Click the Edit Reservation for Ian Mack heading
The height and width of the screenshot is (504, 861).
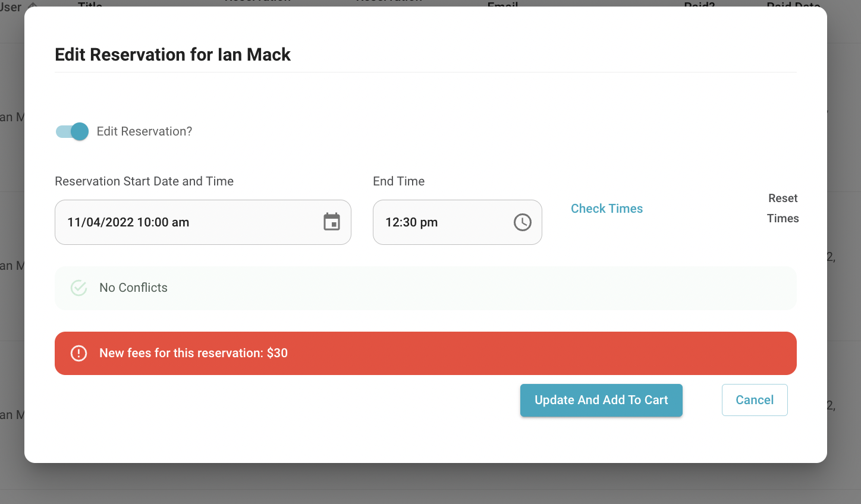(172, 55)
